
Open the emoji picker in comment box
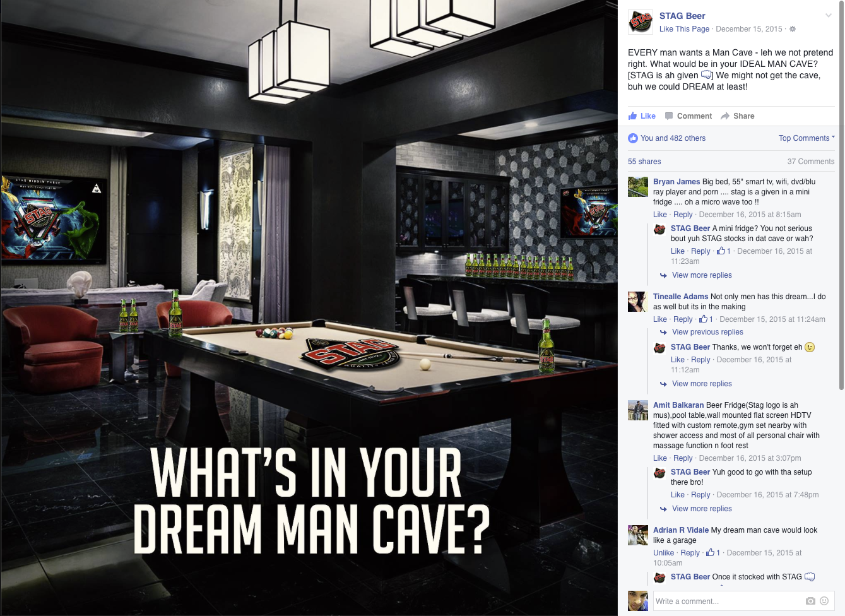point(824,601)
